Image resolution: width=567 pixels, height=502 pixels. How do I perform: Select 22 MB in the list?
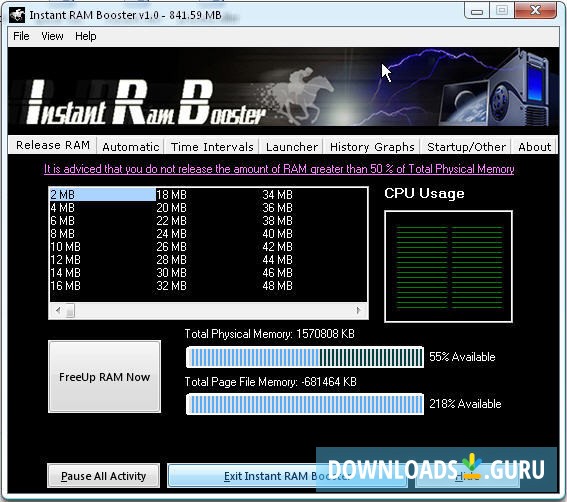171,221
